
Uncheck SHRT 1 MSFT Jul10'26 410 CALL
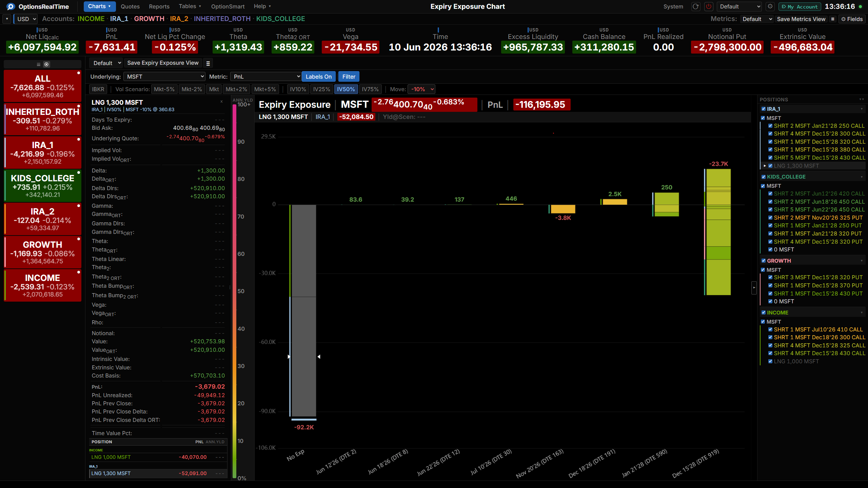[x=770, y=329]
